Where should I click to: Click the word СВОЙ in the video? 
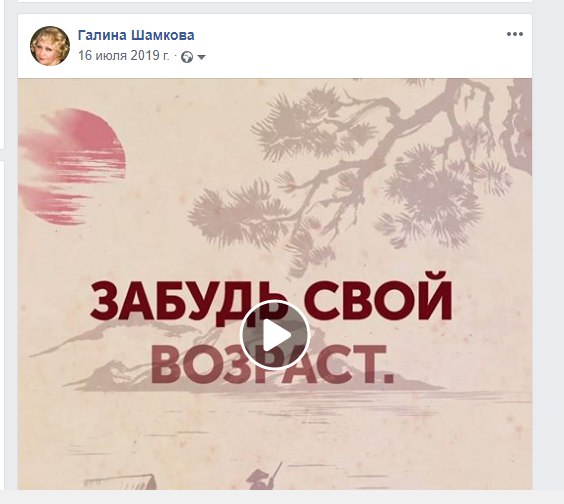[x=378, y=300]
